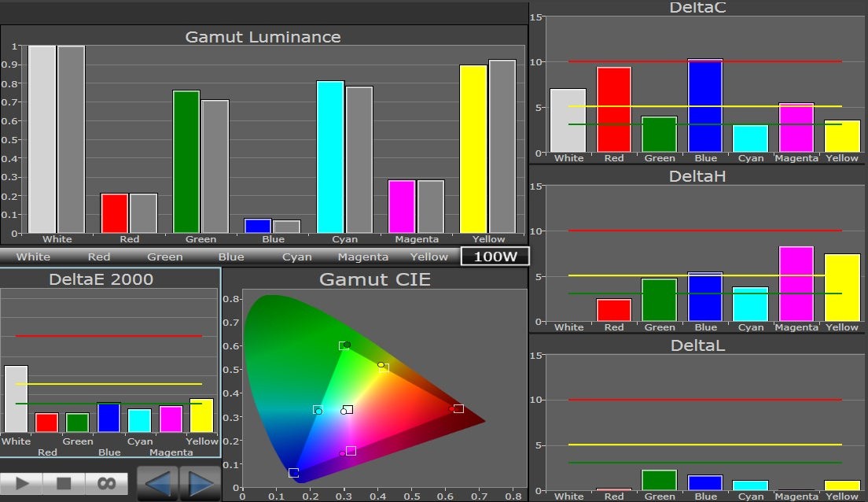Select the Red color tab
This screenshot has width=868, height=502.
(x=99, y=257)
